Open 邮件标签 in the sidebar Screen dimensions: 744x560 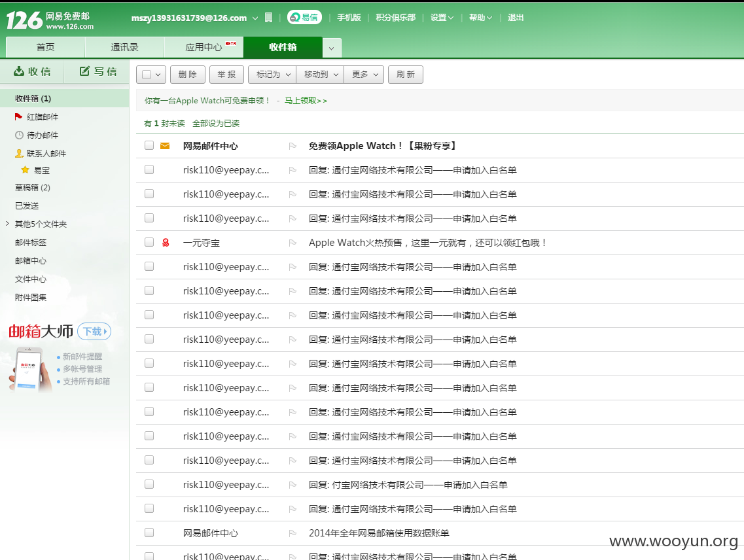click(30, 243)
